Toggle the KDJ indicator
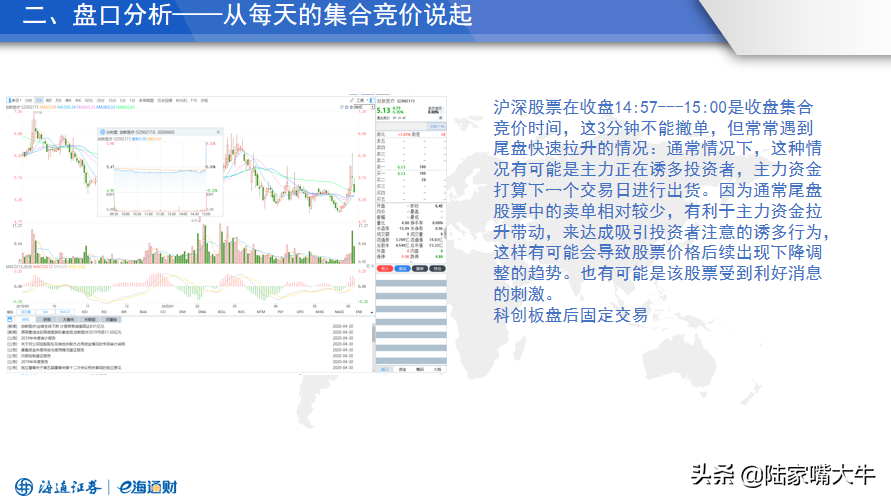This screenshot has height=501, width=891. pyautogui.click(x=85, y=312)
